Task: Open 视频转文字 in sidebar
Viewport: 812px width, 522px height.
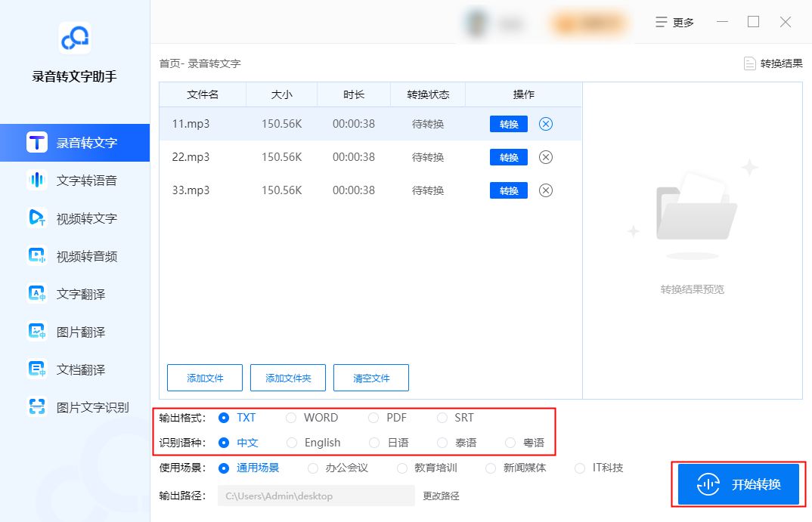Action: 75,218
